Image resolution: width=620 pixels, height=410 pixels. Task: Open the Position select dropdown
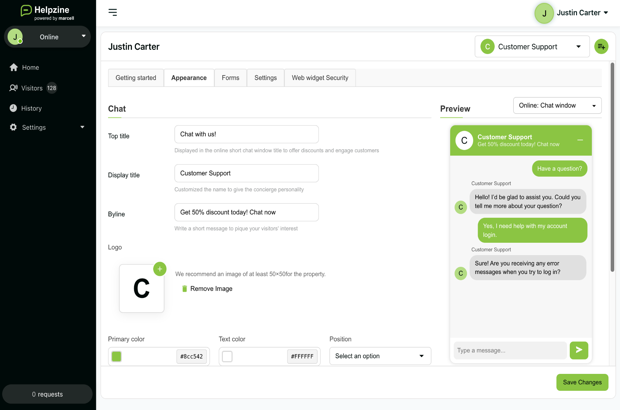point(379,356)
